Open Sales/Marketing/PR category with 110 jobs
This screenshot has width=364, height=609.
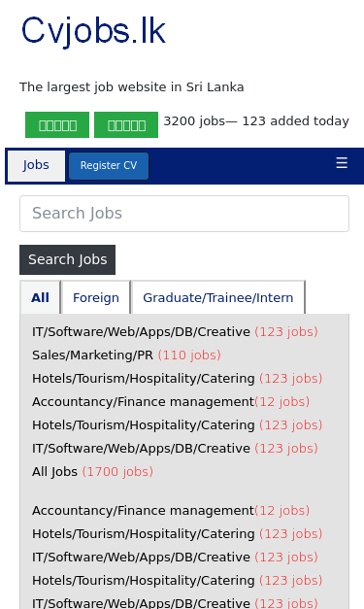(126, 355)
